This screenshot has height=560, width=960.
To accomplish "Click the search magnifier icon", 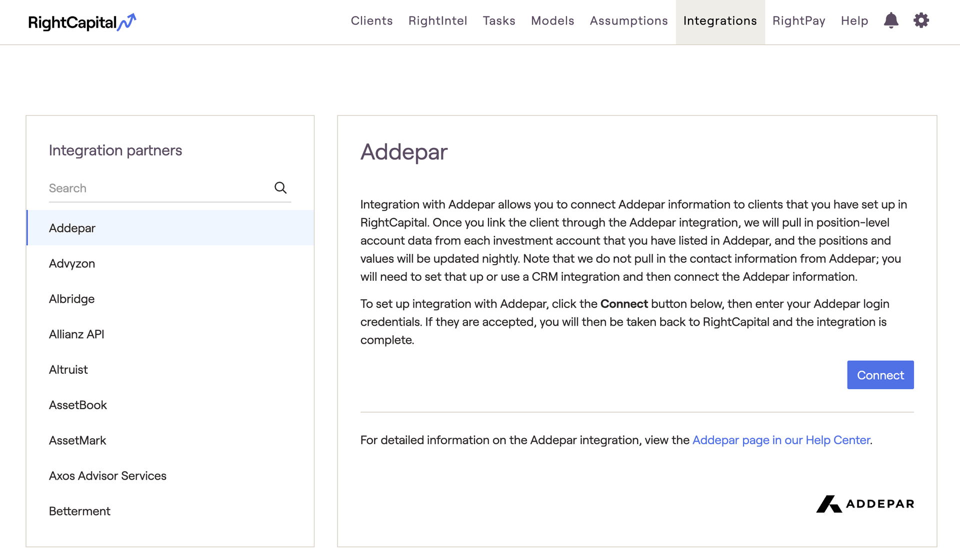I will point(280,188).
